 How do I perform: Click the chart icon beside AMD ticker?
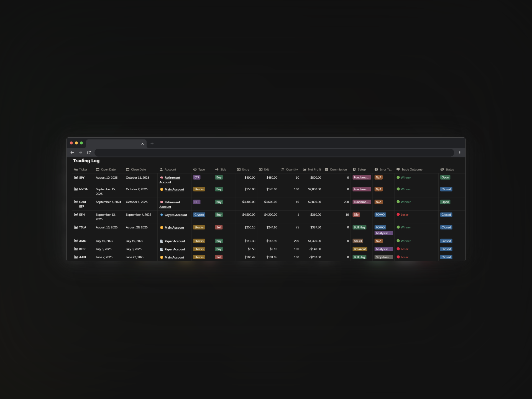click(76, 241)
